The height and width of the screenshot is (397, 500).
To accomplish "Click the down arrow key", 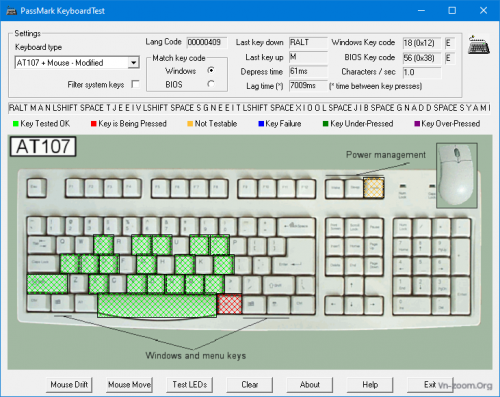I will coord(354,304).
